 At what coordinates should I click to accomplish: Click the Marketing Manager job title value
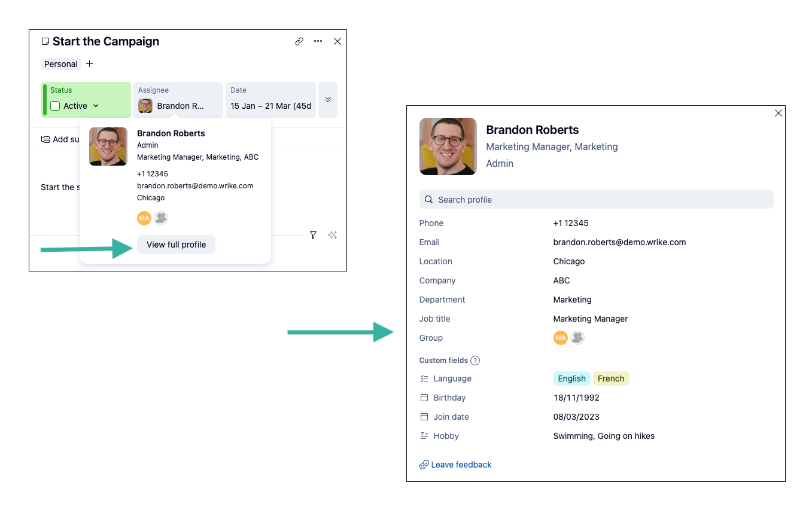click(x=591, y=319)
